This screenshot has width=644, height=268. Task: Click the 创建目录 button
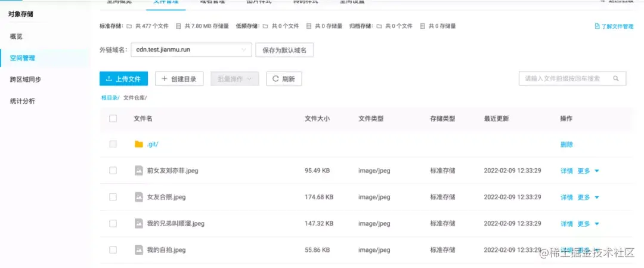point(179,79)
